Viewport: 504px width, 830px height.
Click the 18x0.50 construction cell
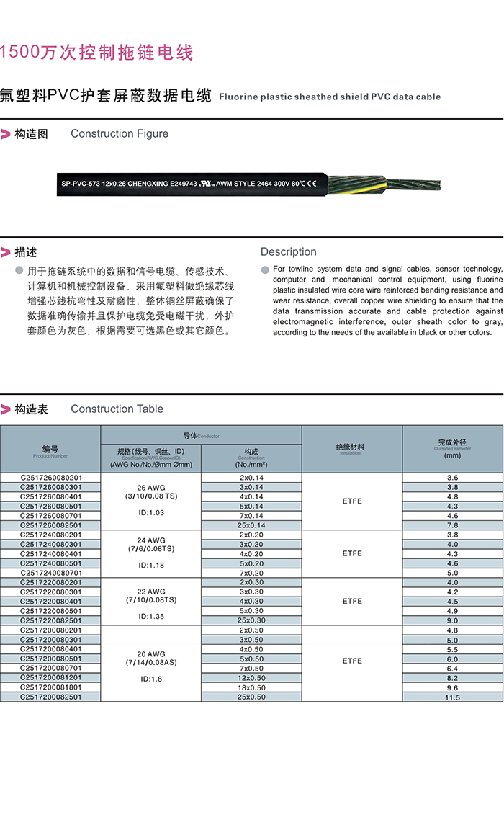pos(251,687)
